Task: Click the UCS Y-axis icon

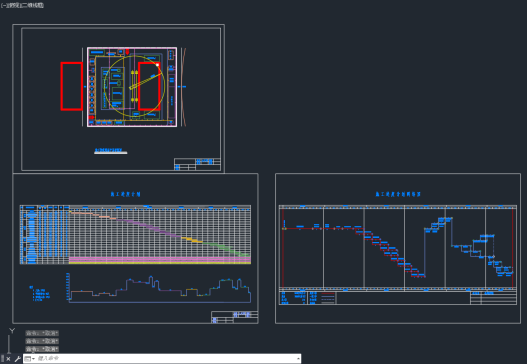Action: tap(12, 331)
